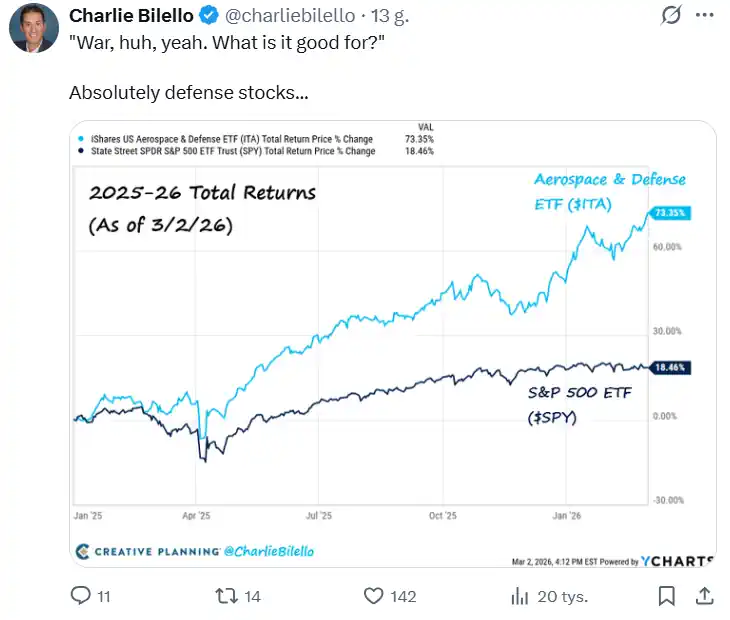Click the light blue ITA legend dot
730x620 pixels.
(x=79, y=138)
